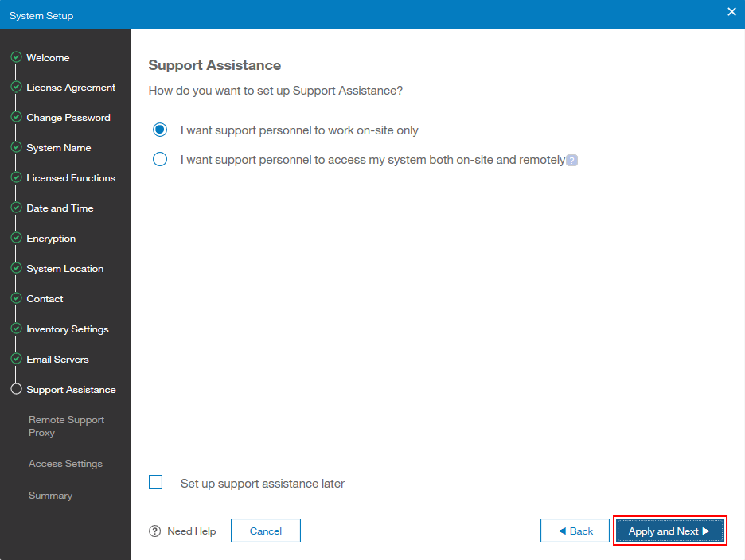Click the Apply and Next button

[670, 531]
